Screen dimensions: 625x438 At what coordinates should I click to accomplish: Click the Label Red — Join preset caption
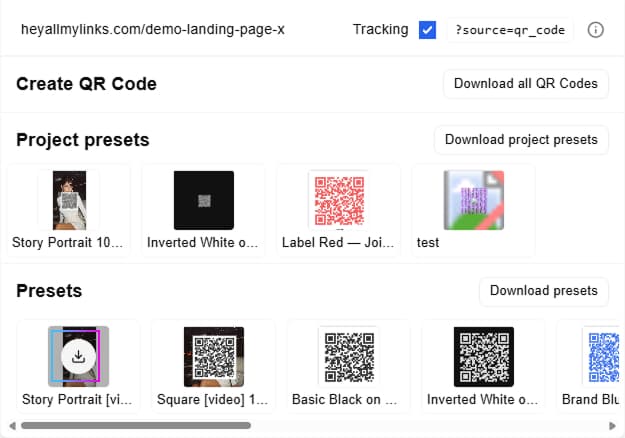click(x=338, y=242)
